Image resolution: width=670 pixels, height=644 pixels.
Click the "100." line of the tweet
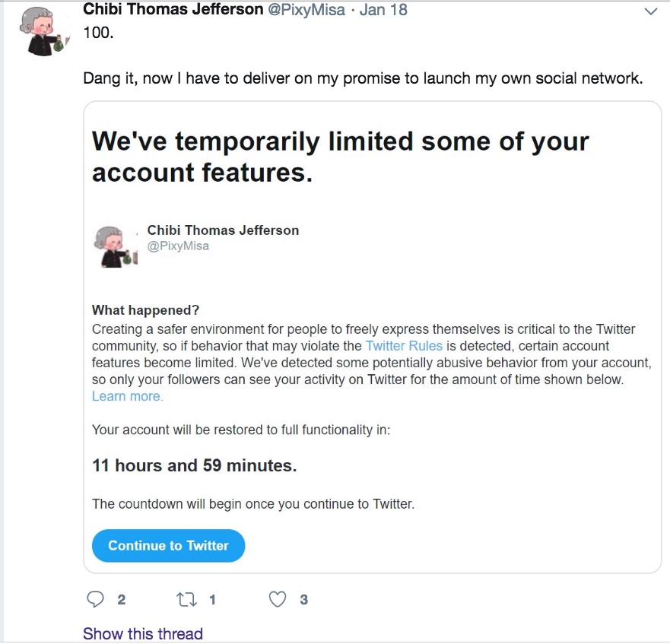click(x=97, y=33)
